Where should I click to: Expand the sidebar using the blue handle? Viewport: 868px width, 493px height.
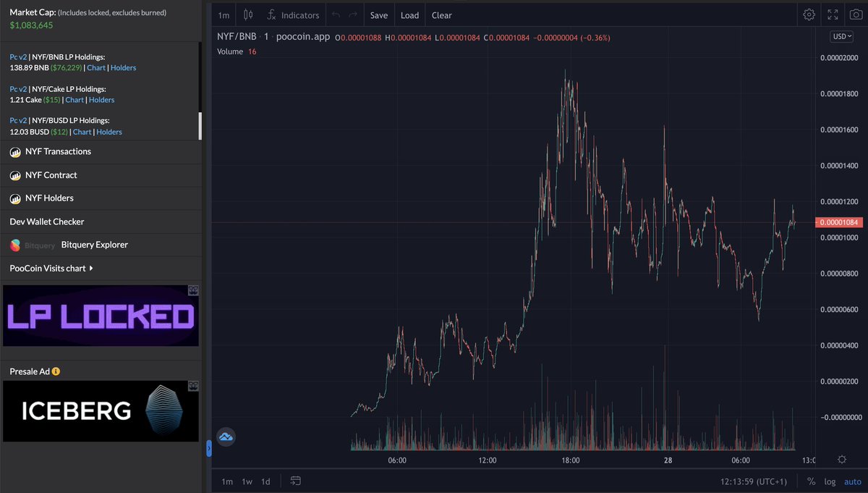click(209, 449)
